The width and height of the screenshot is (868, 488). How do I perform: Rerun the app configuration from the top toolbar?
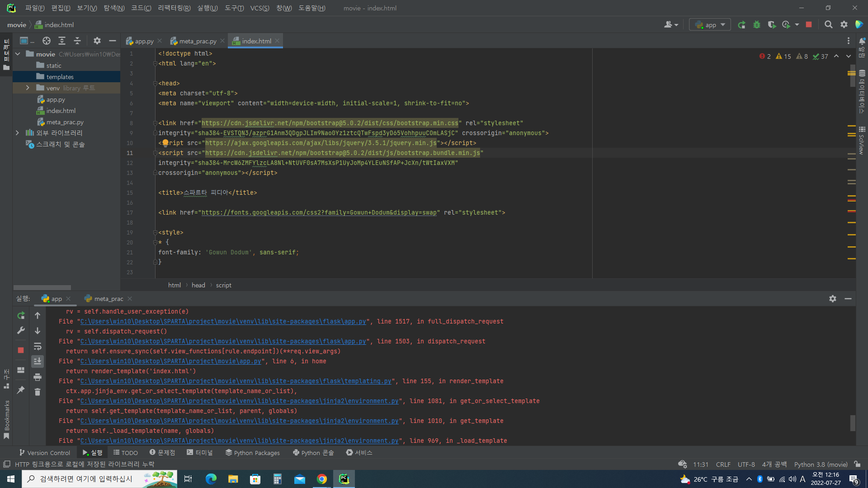point(741,25)
